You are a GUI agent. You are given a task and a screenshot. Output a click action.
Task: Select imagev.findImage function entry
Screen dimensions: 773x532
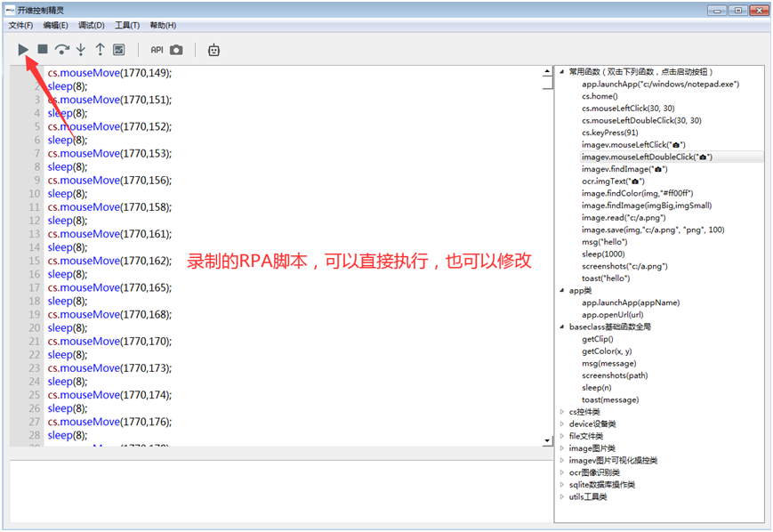tap(624, 169)
